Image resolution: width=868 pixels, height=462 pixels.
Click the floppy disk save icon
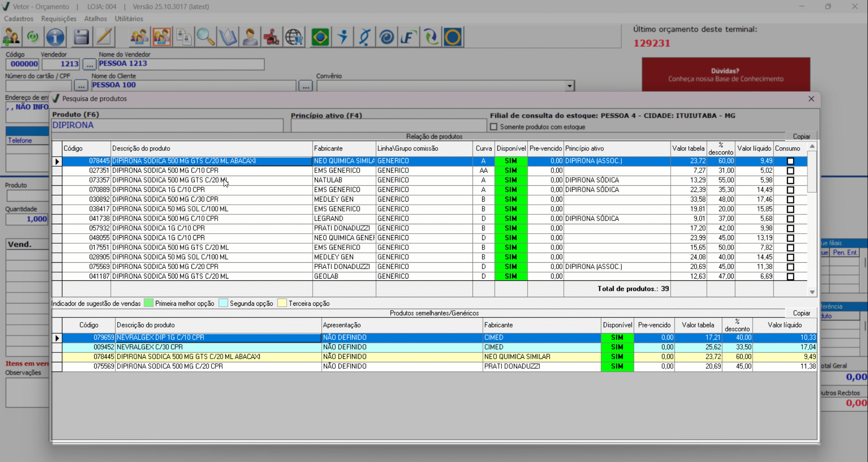pyautogui.click(x=81, y=37)
